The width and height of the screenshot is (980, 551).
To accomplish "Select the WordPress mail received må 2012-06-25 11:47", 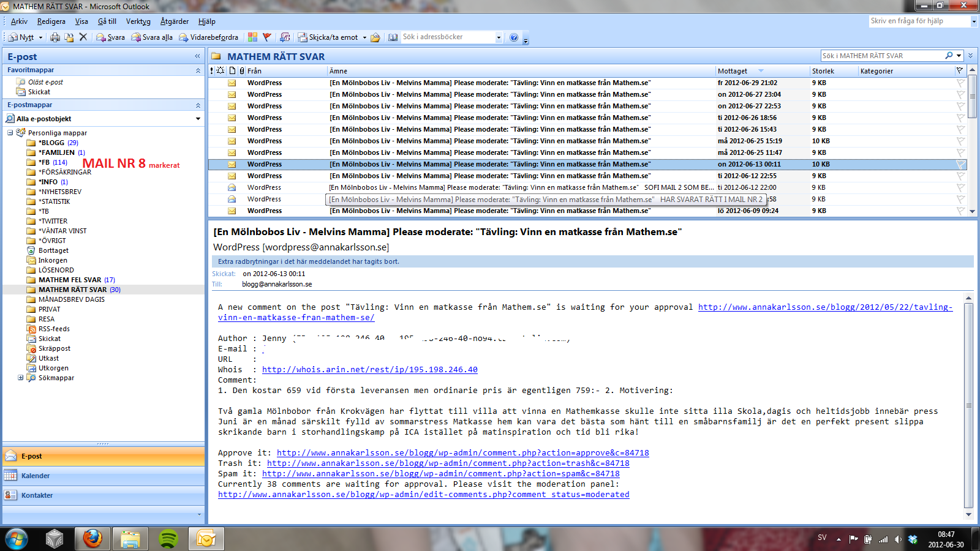I will [587, 152].
